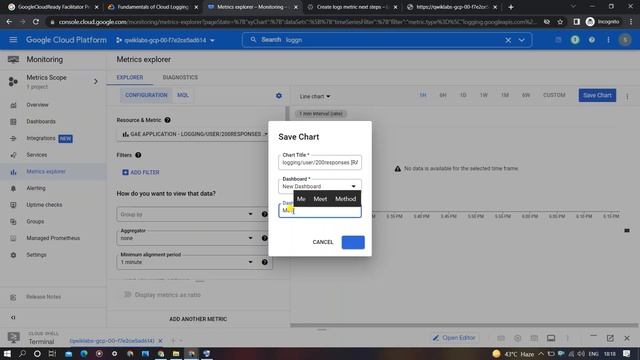Switch to Fundamentals of Cloud Logging browser tab
Screen dimensions: 640x360
tap(152, 7)
